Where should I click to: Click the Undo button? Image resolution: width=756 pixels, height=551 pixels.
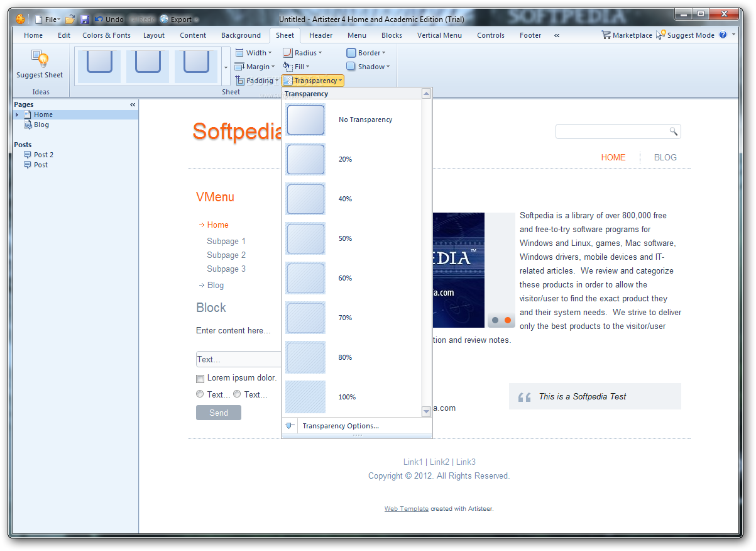click(x=109, y=19)
